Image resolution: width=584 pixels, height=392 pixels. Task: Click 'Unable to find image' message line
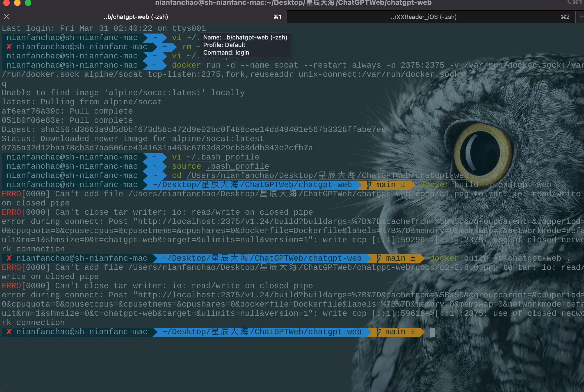tap(123, 93)
